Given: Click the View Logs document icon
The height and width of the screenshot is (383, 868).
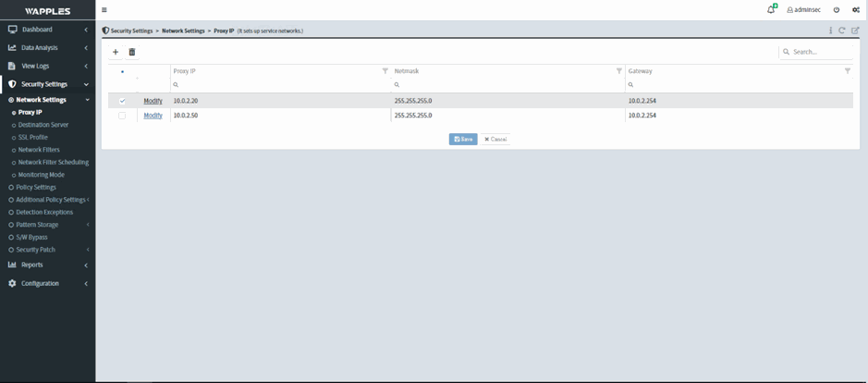Looking at the screenshot, I should point(12,66).
